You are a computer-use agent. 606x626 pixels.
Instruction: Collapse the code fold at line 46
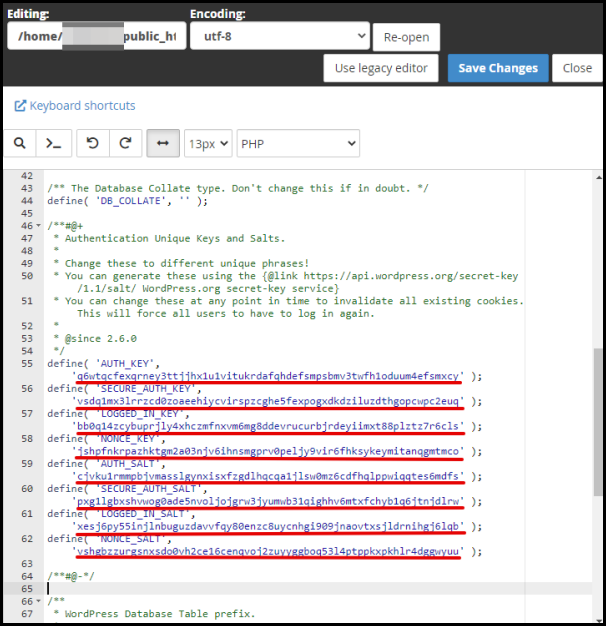[x=38, y=226]
